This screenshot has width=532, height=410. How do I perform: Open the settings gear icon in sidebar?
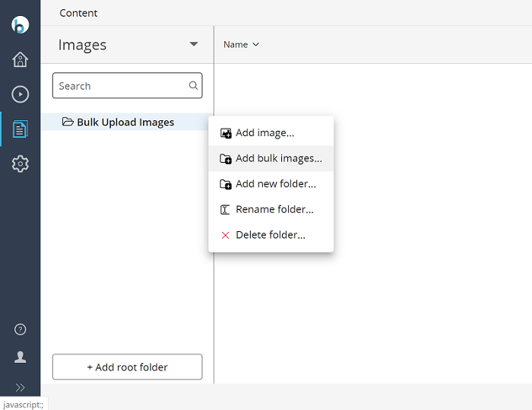(20, 164)
